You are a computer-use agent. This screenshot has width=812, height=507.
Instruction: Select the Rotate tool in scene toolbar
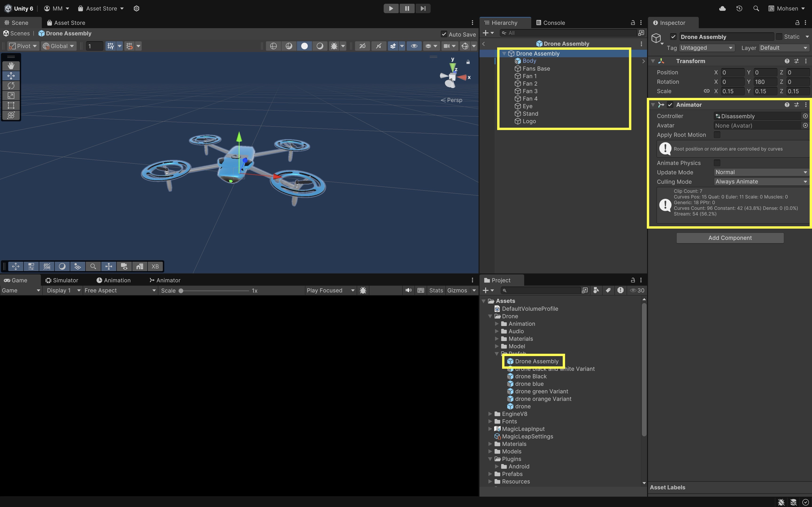(11, 85)
